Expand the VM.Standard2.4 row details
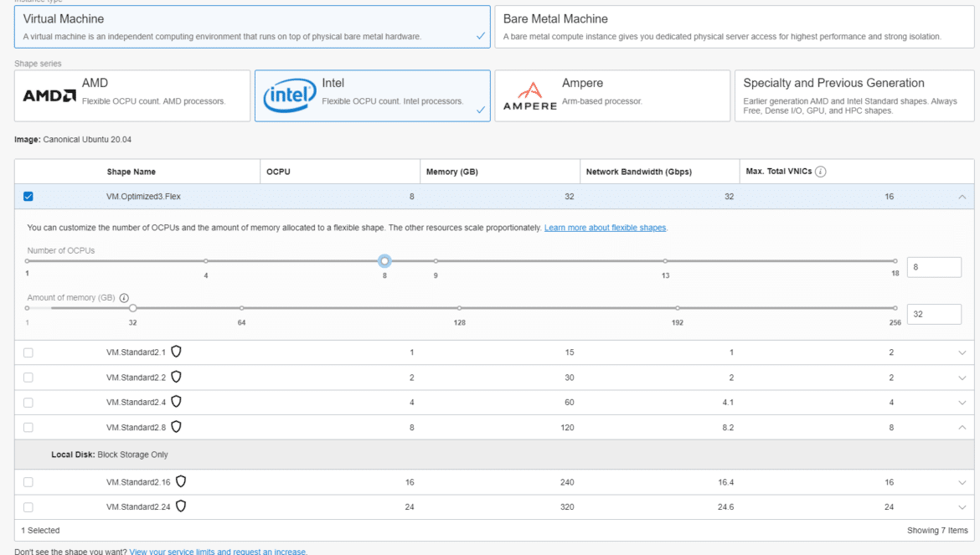Viewport: 980px width, 555px height. click(x=962, y=403)
